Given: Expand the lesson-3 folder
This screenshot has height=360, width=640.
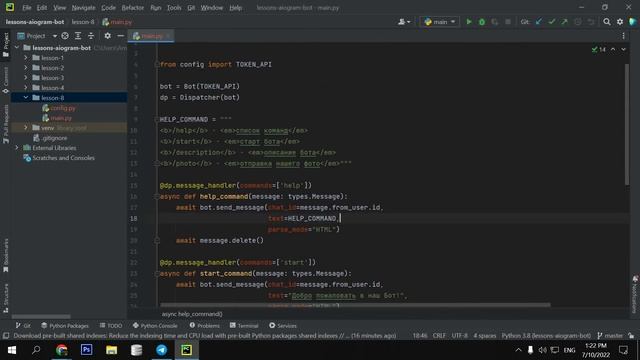Looking at the screenshot, I should (x=26, y=78).
